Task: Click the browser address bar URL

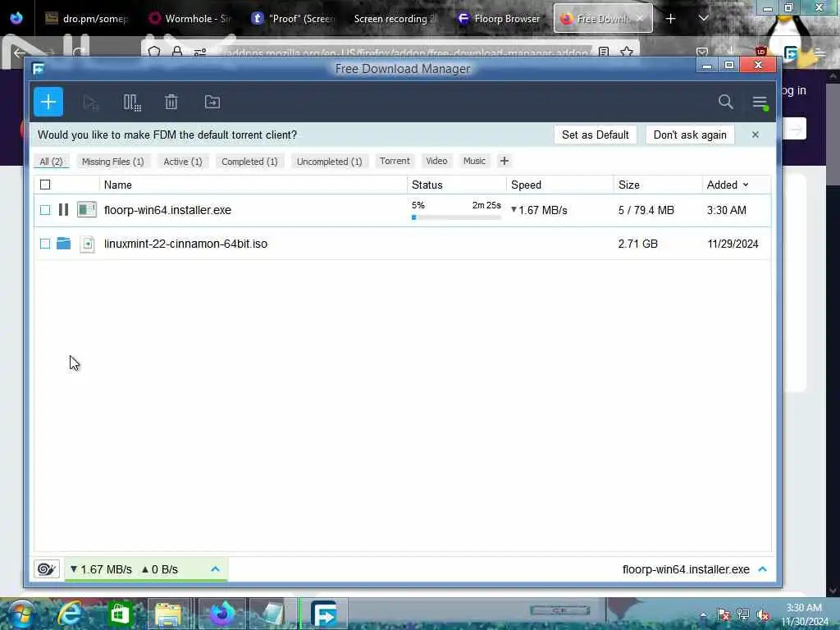Action: pyautogui.click(x=405, y=52)
